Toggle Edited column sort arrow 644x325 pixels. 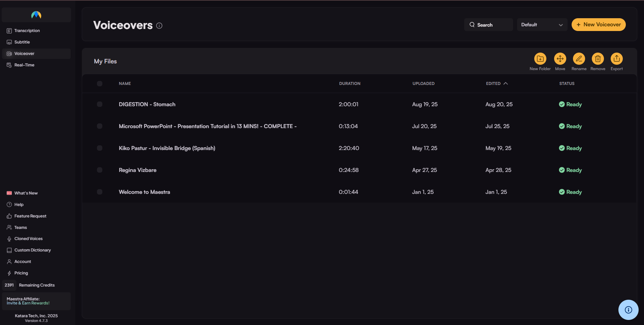(x=505, y=83)
